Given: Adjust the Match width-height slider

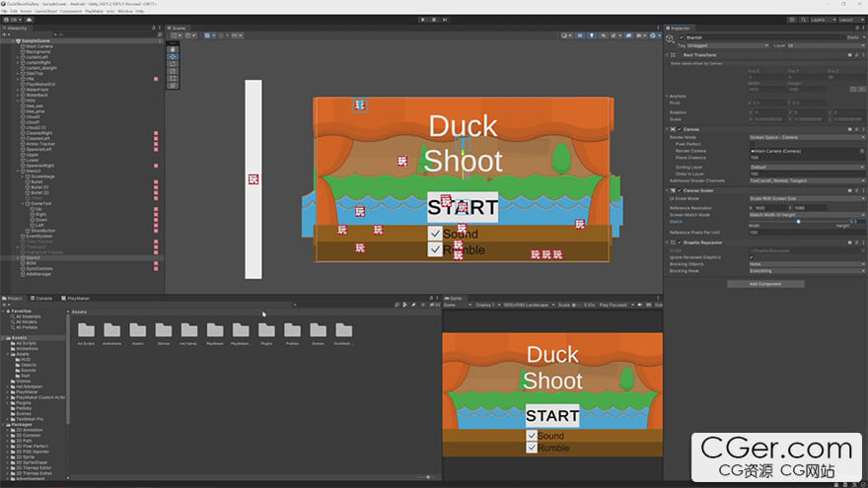Looking at the screenshot, I should point(798,221).
